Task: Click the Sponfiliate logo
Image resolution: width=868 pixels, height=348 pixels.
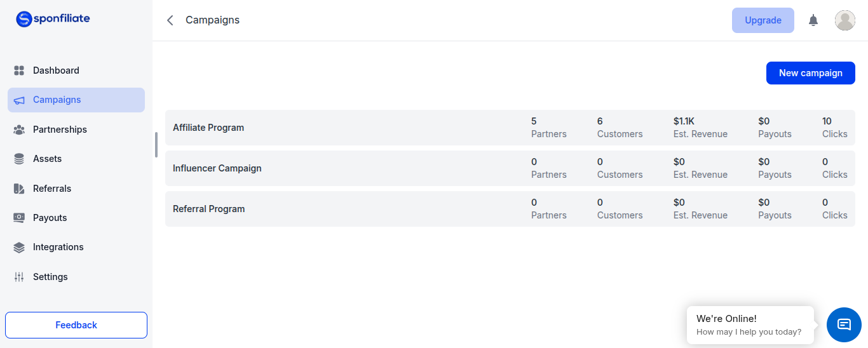Action: (x=53, y=19)
